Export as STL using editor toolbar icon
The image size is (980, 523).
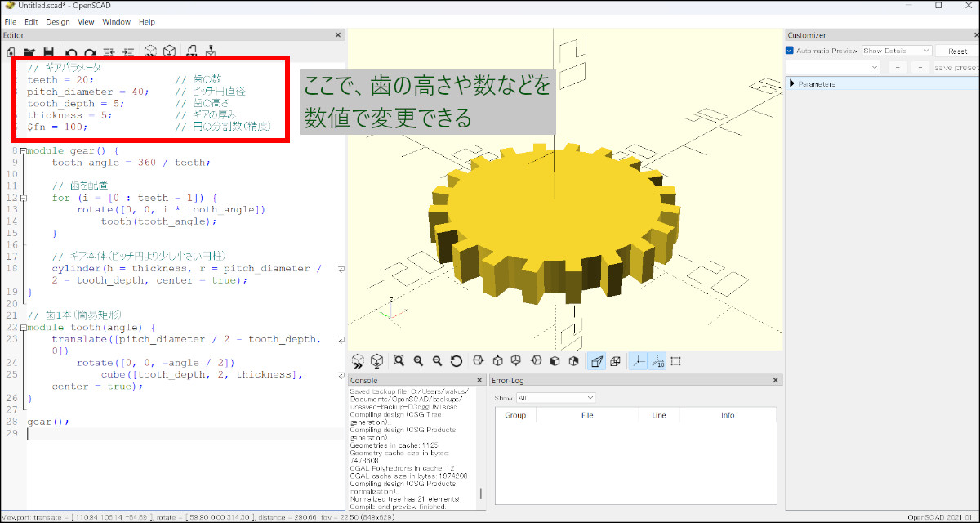click(192, 51)
